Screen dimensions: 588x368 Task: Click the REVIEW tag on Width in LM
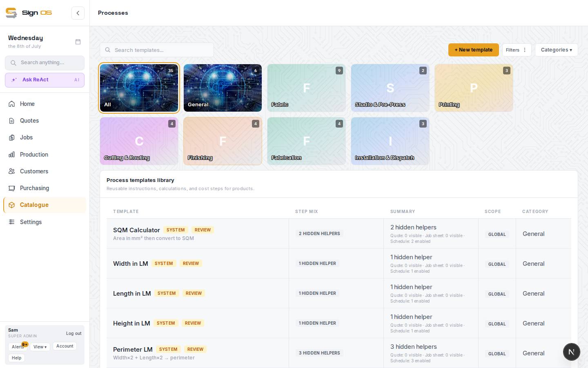tap(191, 263)
